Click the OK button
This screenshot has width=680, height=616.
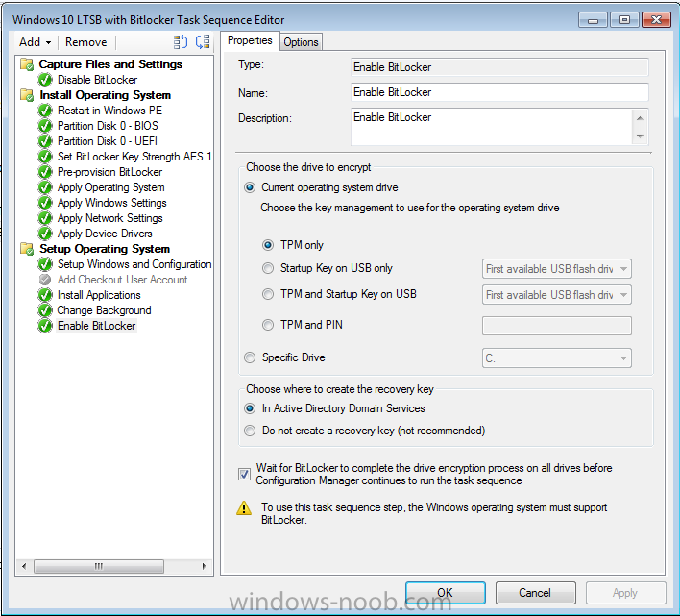[x=446, y=593]
